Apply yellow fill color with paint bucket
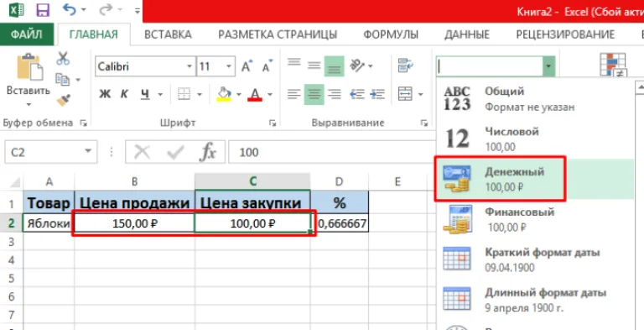Image resolution: width=644 pixels, height=330 pixels. coord(224,94)
